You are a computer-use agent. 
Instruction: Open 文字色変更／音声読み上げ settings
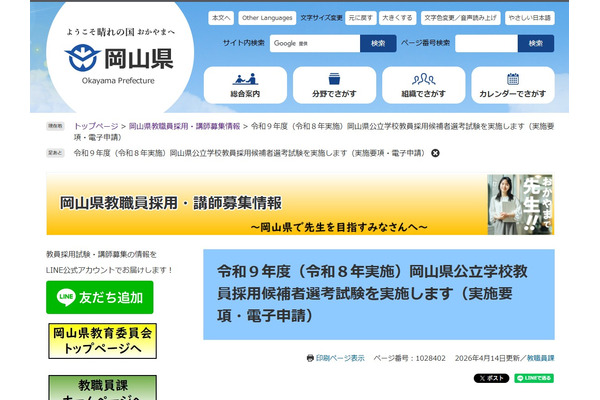point(460,18)
